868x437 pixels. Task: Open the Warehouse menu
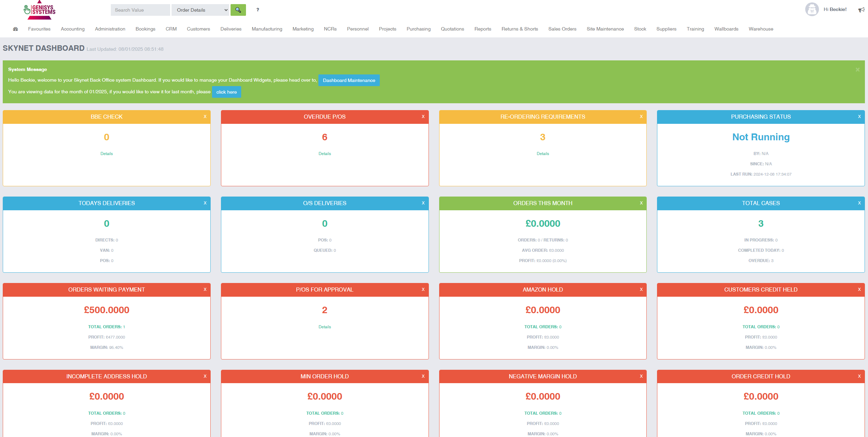[761, 29]
